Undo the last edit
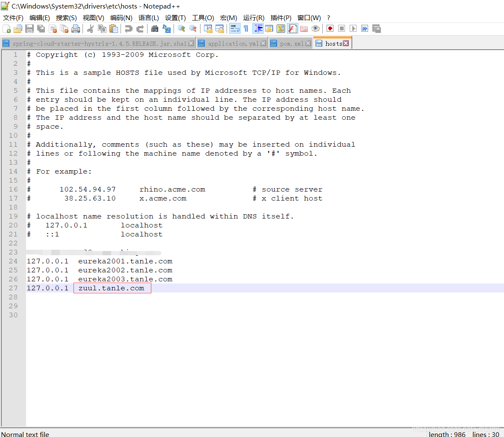Image resolution: width=504 pixels, height=437 pixels. tap(128, 29)
